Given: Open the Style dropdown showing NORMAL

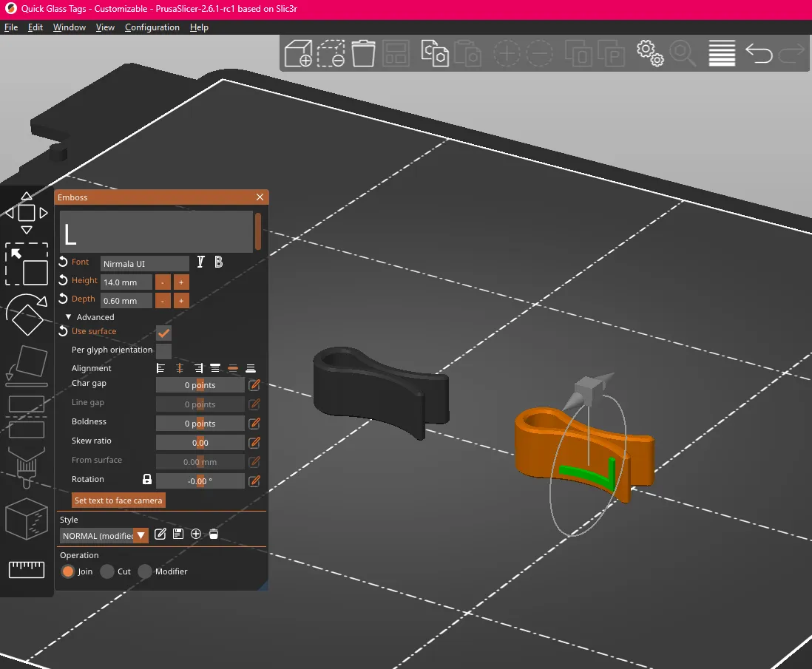Looking at the screenshot, I should point(104,534).
